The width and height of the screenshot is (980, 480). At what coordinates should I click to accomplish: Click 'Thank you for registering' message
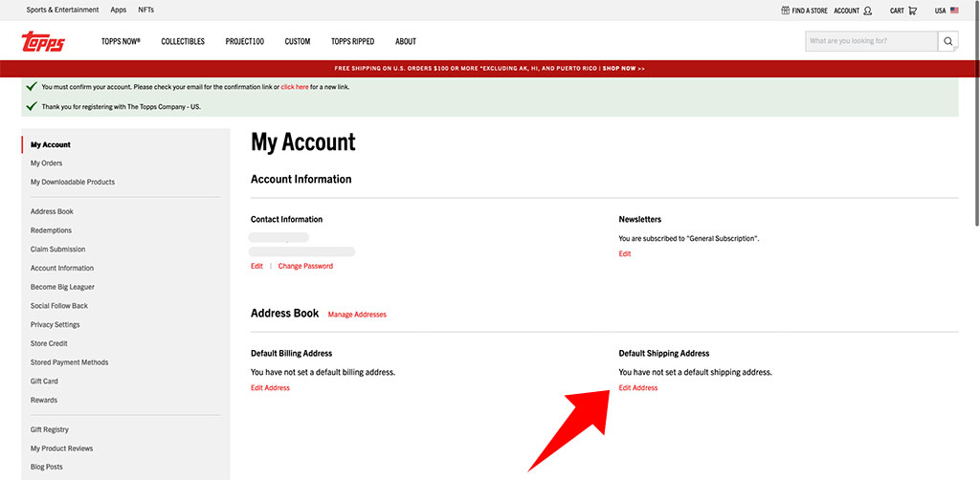[x=122, y=107]
